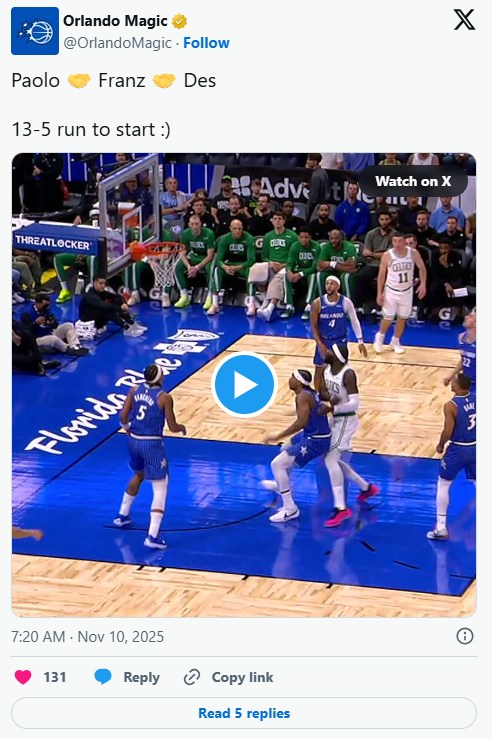The width and height of the screenshot is (492, 738).
Task: Follow the @OrlandoMagic account
Action: click(x=206, y=43)
